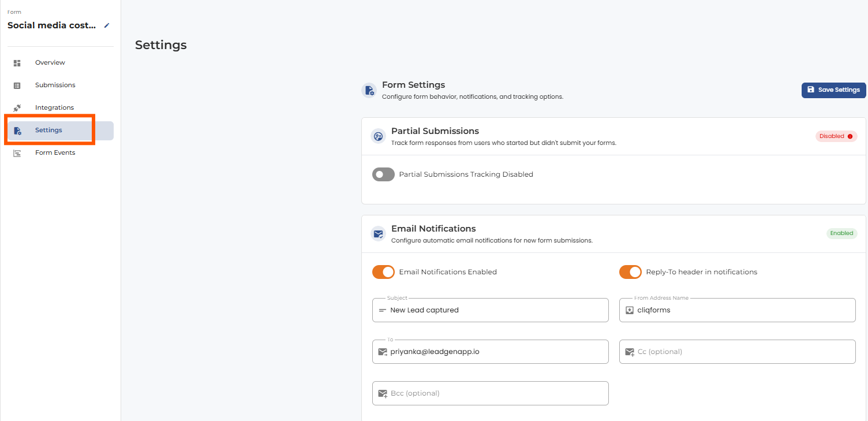Toggle Reply-To header in notifications
Image resolution: width=868 pixels, height=421 pixels.
click(630, 272)
